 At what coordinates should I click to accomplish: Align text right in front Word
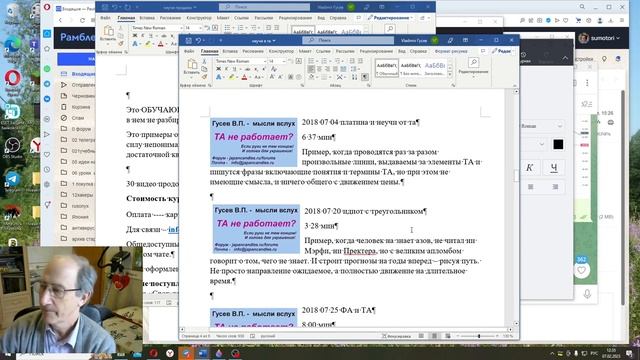click(x=327, y=69)
